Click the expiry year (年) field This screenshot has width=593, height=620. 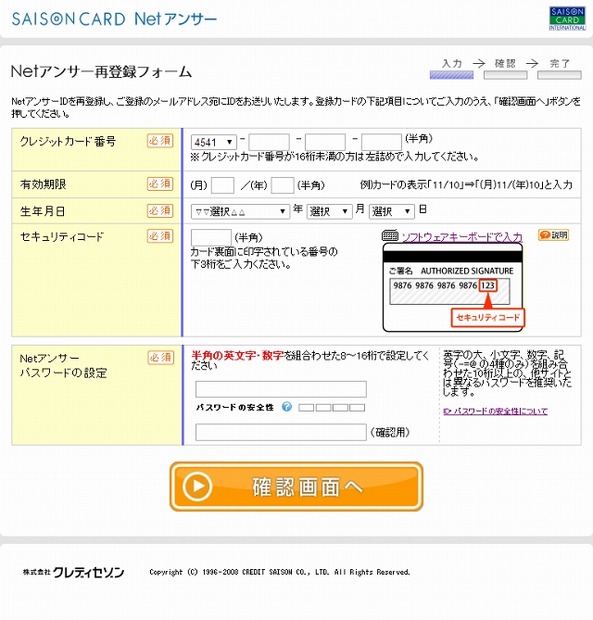tap(282, 185)
